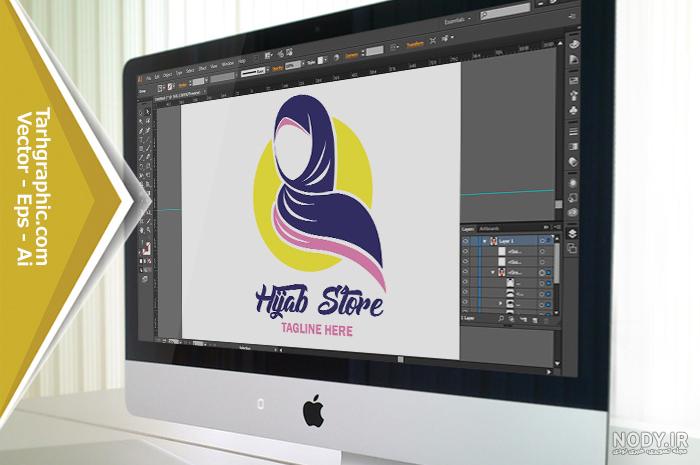This screenshot has height=465, width=700.
Task: Toggle visibility of seventh Layers row
Action: (465, 304)
